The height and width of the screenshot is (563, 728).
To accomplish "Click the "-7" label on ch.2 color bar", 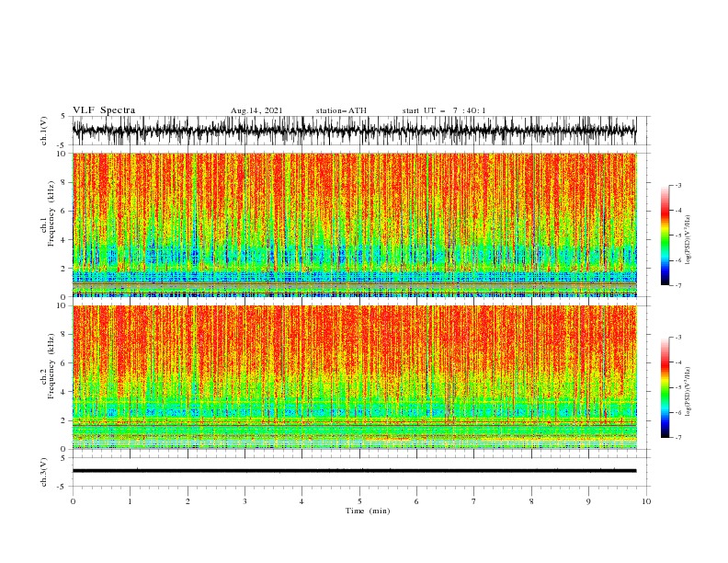I will tap(677, 438).
